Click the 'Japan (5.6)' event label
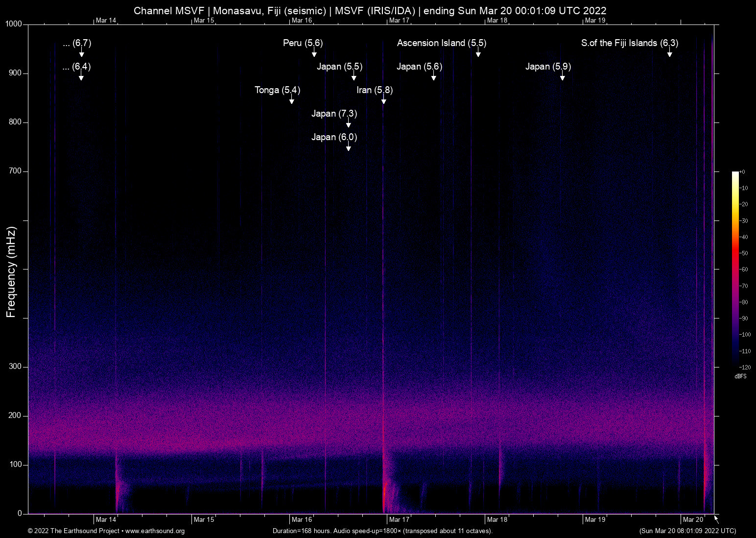The width and height of the screenshot is (756, 538). pos(420,67)
